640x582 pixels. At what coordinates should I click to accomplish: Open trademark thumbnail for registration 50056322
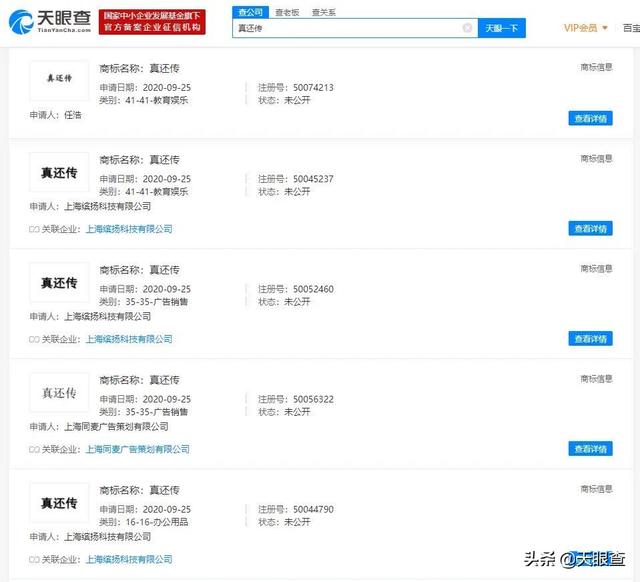[x=59, y=392]
